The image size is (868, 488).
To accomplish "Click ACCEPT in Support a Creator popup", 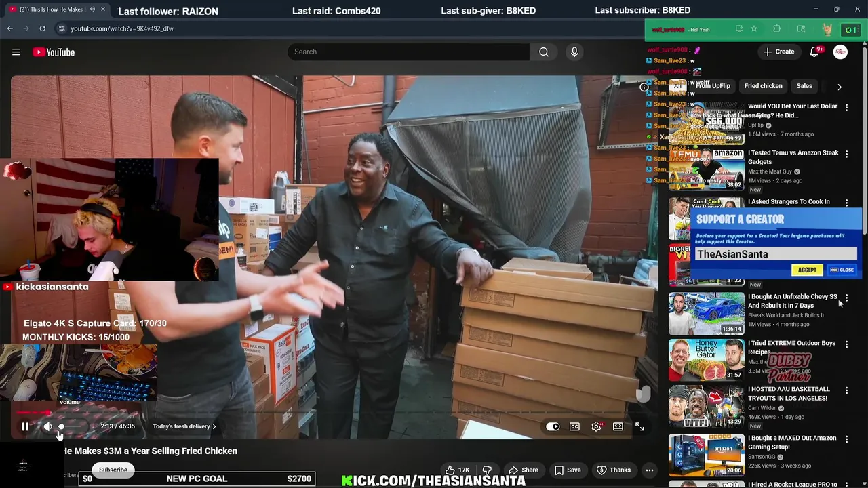I will point(807,270).
